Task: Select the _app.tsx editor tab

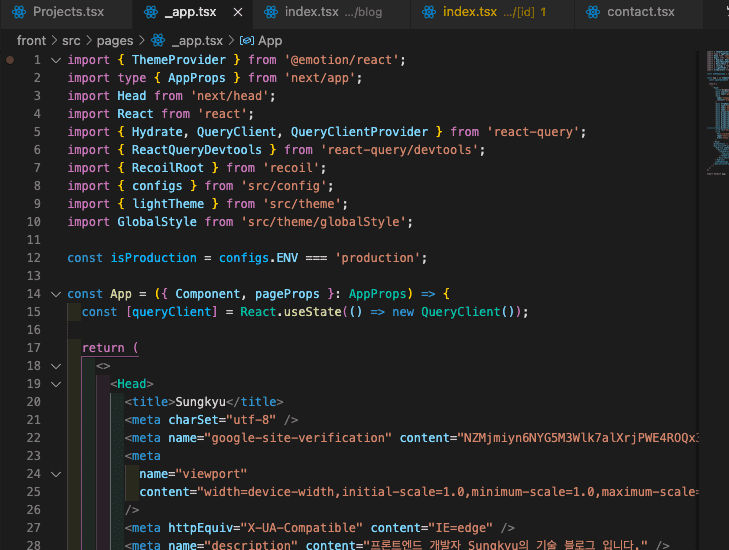Action: (192, 12)
